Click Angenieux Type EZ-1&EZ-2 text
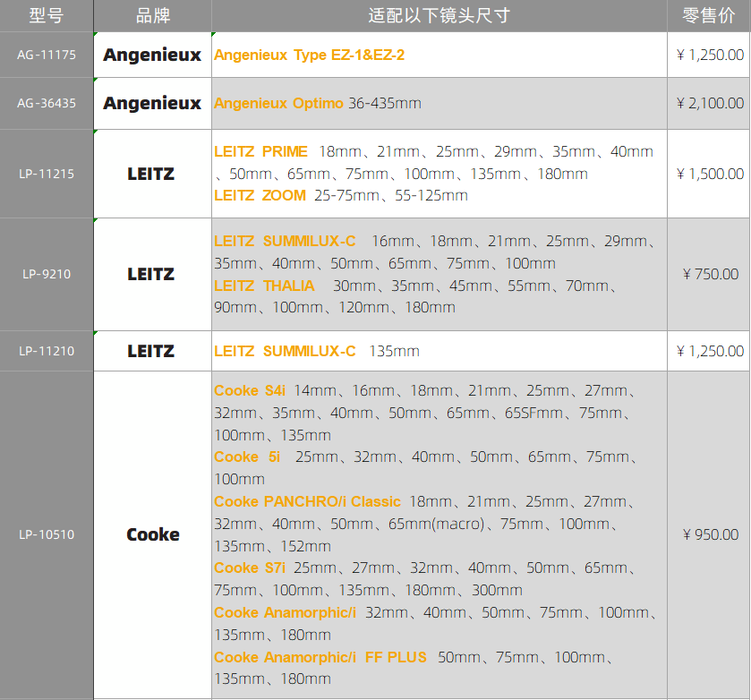The height and width of the screenshot is (700, 751). pyautogui.click(x=310, y=55)
